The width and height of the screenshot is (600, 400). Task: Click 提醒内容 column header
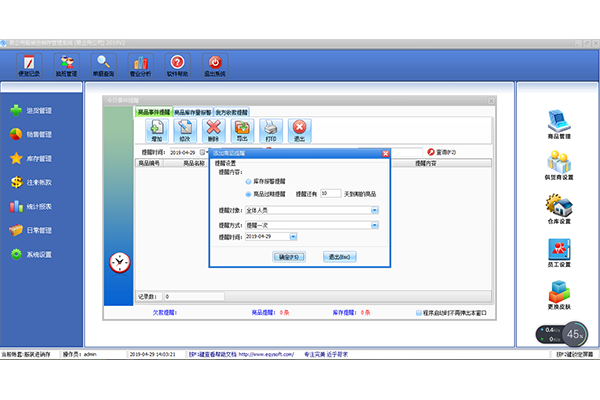pyautogui.click(x=426, y=163)
